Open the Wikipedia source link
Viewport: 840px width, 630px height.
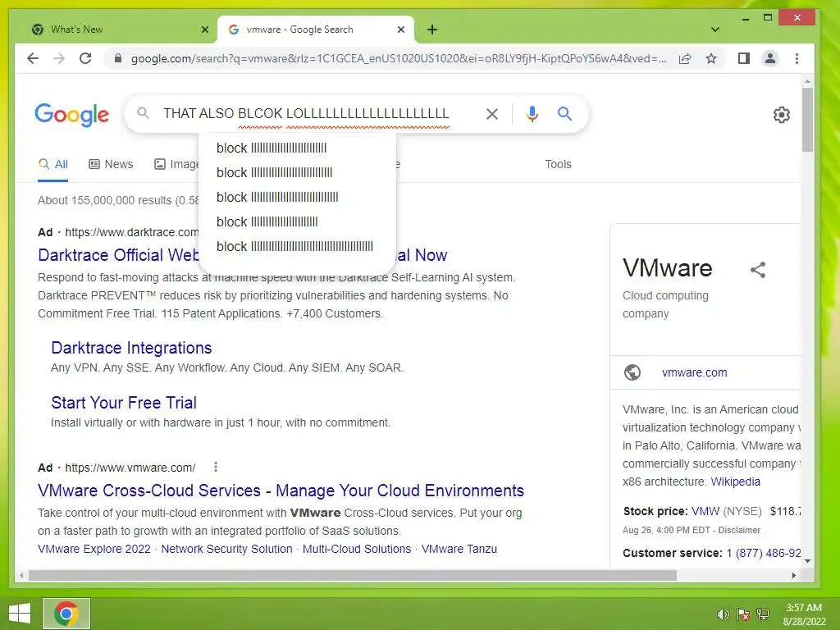pyautogui.click(x=735, y=482)
